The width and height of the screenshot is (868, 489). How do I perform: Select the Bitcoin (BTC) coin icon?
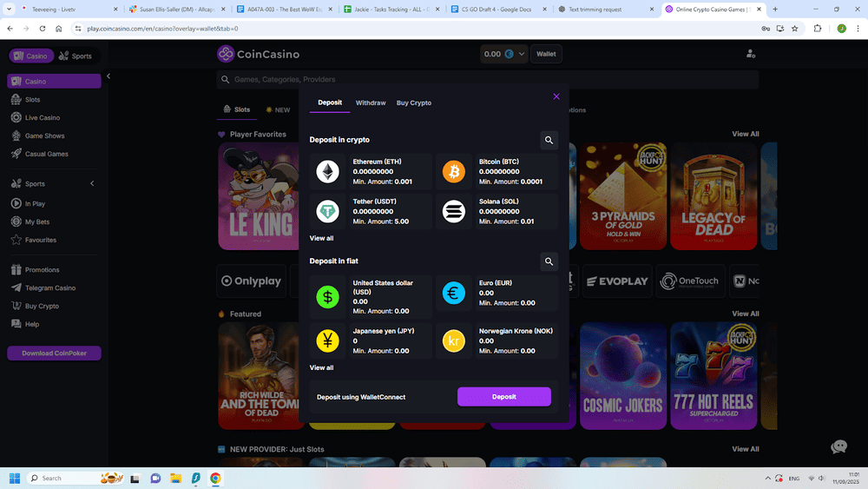point(453,172)
